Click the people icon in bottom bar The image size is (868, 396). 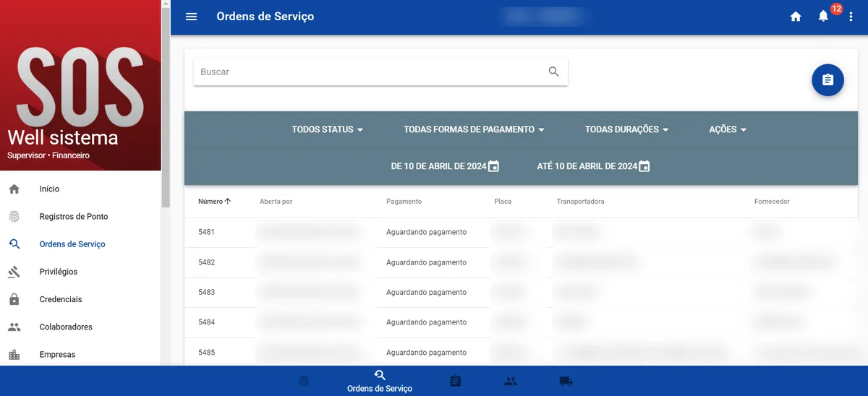click(511, 381)
